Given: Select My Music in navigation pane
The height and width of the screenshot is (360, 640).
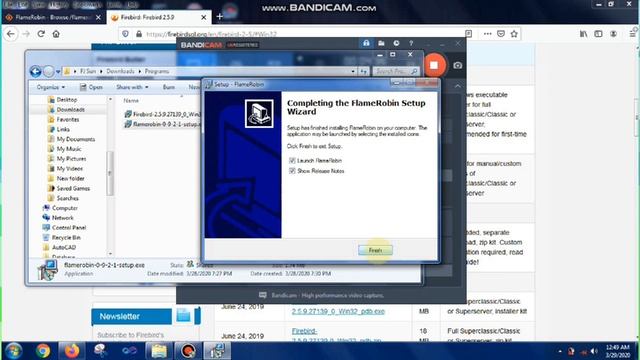Looking at the screenshot, I should [69, 149].
